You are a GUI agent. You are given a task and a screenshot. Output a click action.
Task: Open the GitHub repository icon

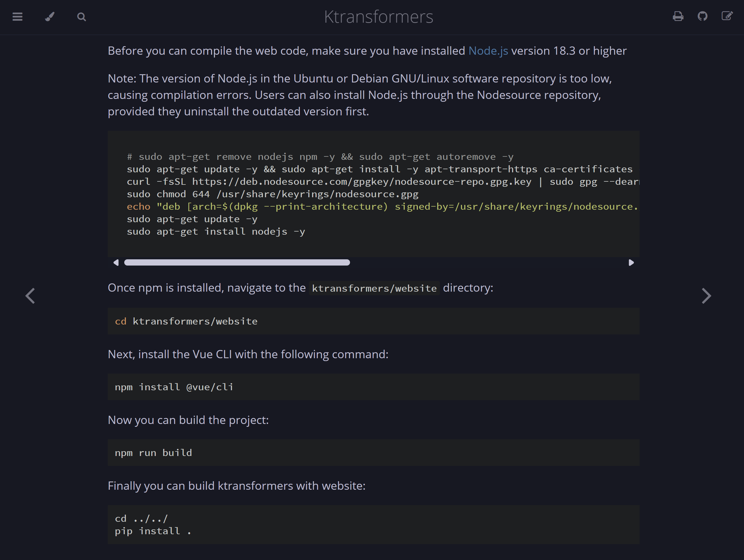click(x=702, y=16)
